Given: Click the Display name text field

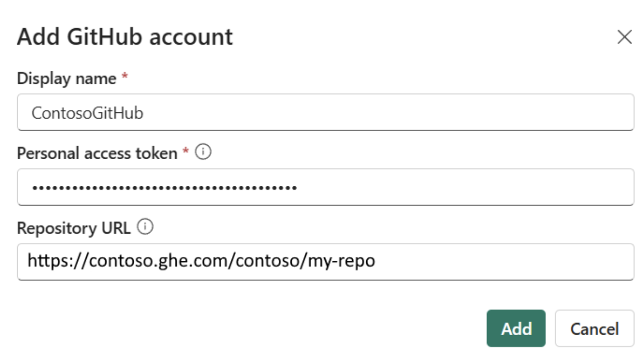Looking at the screenshot, I should [325, 112].
